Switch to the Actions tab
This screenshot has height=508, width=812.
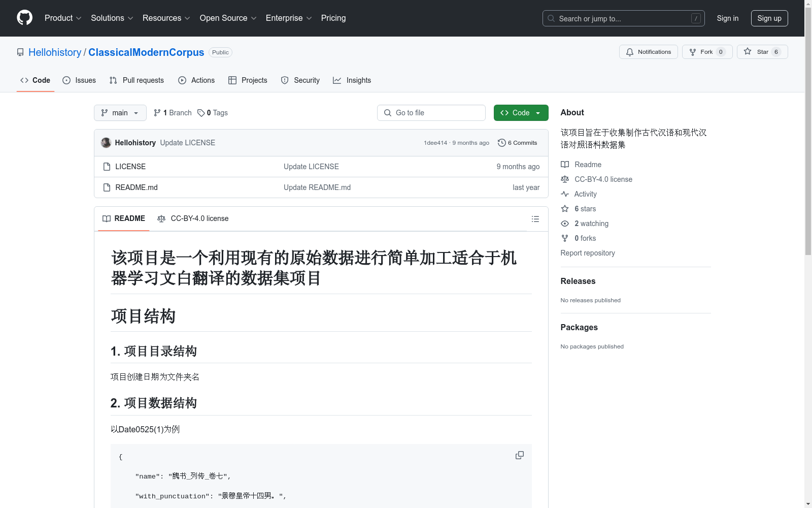click(x=196, y=80)
